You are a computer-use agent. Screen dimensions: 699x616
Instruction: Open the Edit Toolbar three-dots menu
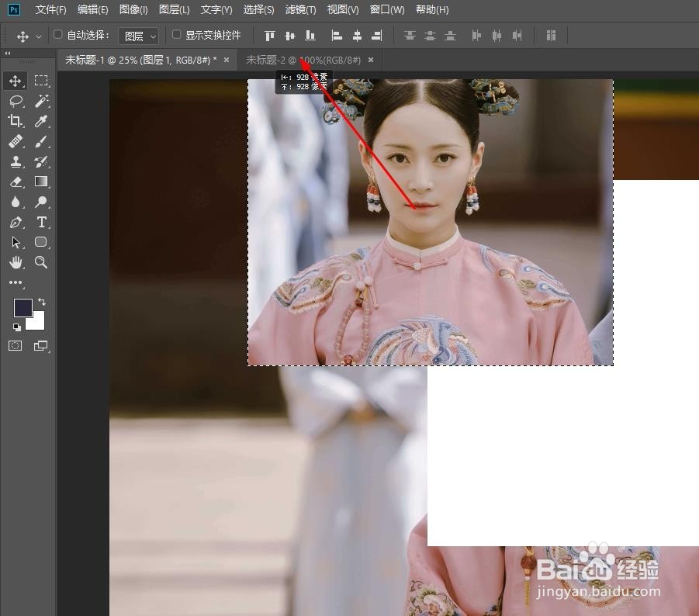click(x=16, y=282)
